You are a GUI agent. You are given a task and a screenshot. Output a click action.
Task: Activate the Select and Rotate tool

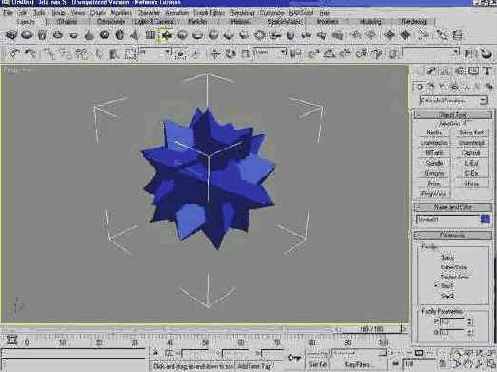[x=230, y=53]
